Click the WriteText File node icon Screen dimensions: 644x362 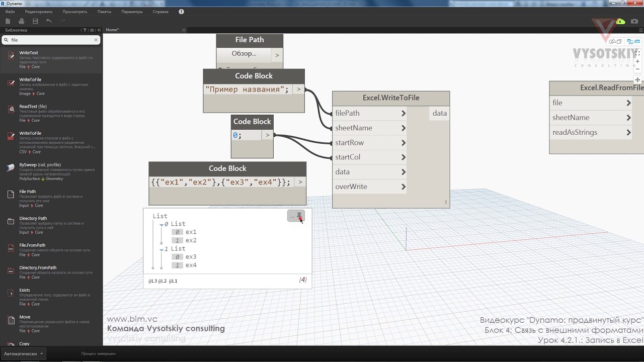point(11,55)
